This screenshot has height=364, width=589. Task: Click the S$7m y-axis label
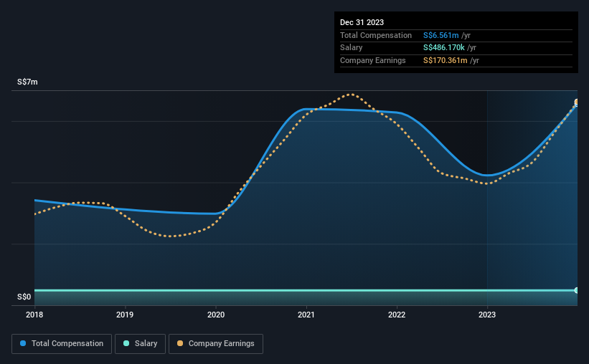(x=27, y=82)
